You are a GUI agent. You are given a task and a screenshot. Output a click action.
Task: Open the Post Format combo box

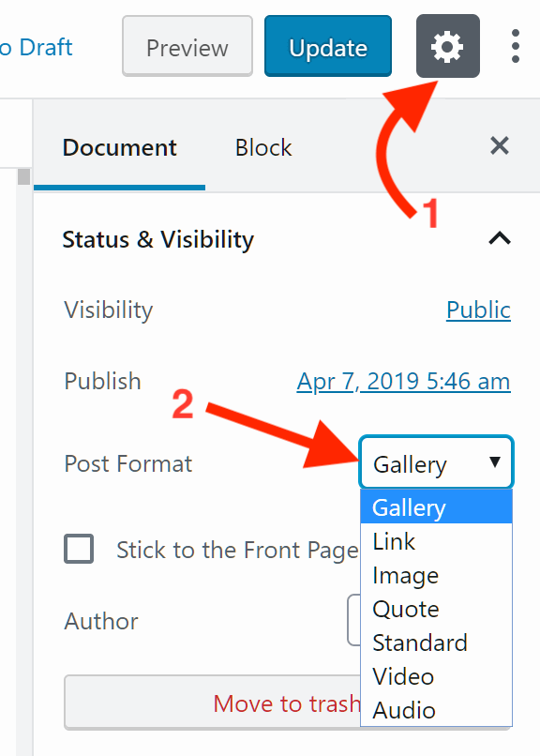pyautogui.click(x=436, y=462)
